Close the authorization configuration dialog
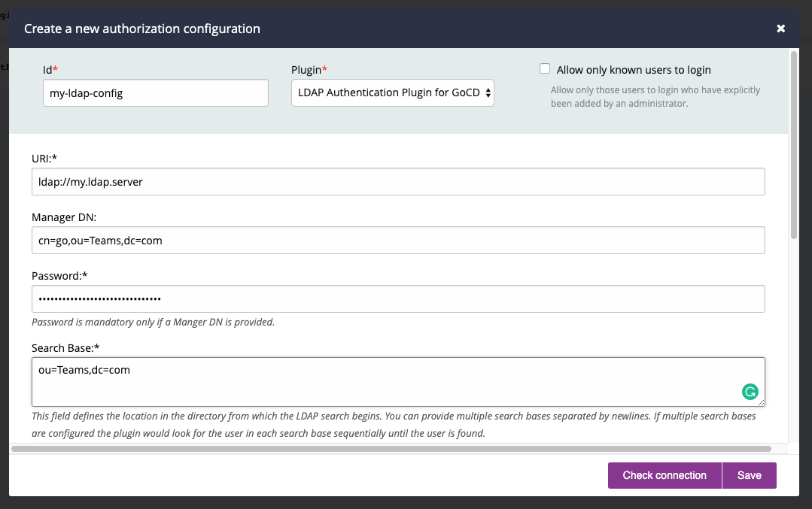This screenshot has width=812, height=509. click(x=781, y=29)
